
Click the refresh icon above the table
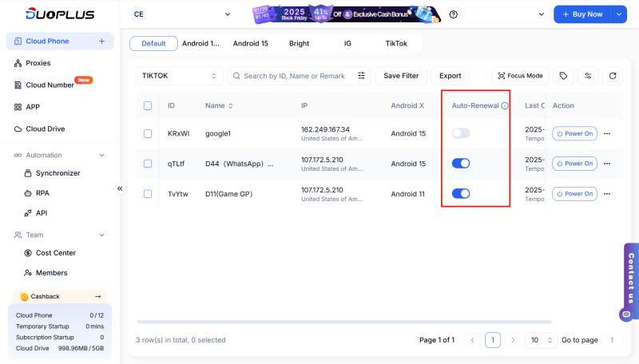click(613, 76)
